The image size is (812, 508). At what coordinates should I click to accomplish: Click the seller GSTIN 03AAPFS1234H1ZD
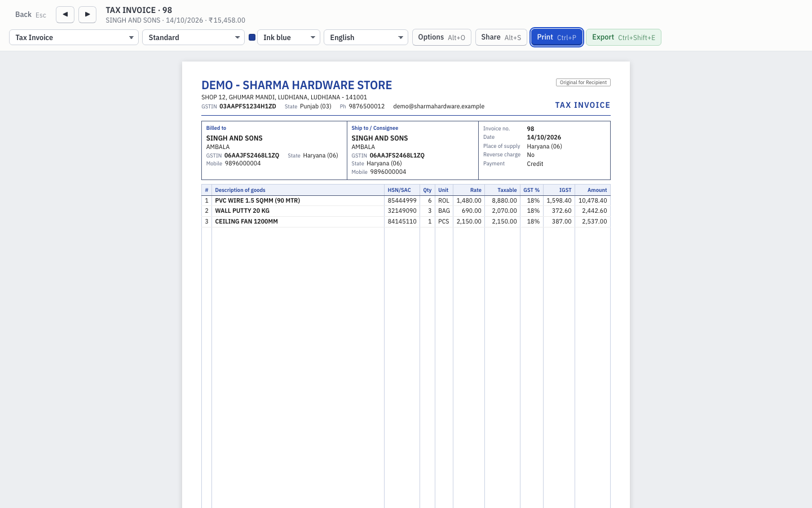pos(248,106)
